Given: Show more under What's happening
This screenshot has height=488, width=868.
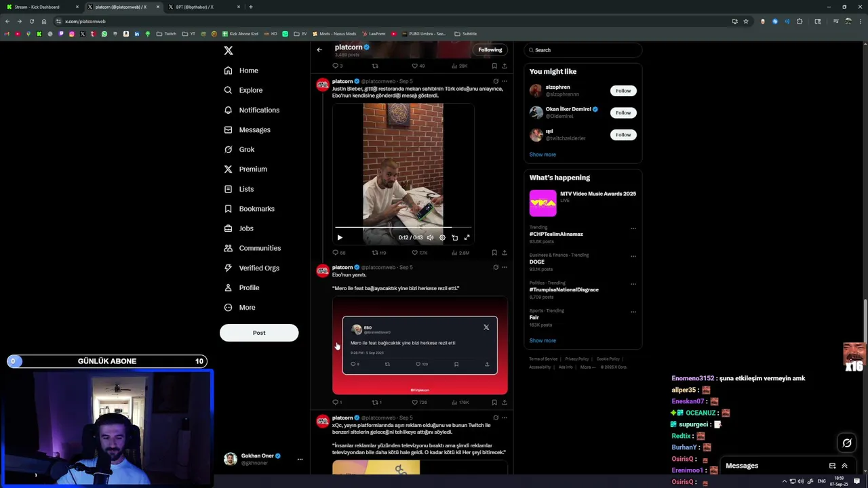Looking at the screenshot, I should click(542, 340).
